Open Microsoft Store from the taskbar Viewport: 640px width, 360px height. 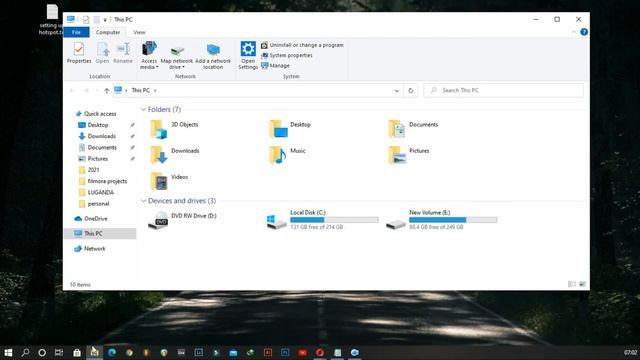coord(77,352)
